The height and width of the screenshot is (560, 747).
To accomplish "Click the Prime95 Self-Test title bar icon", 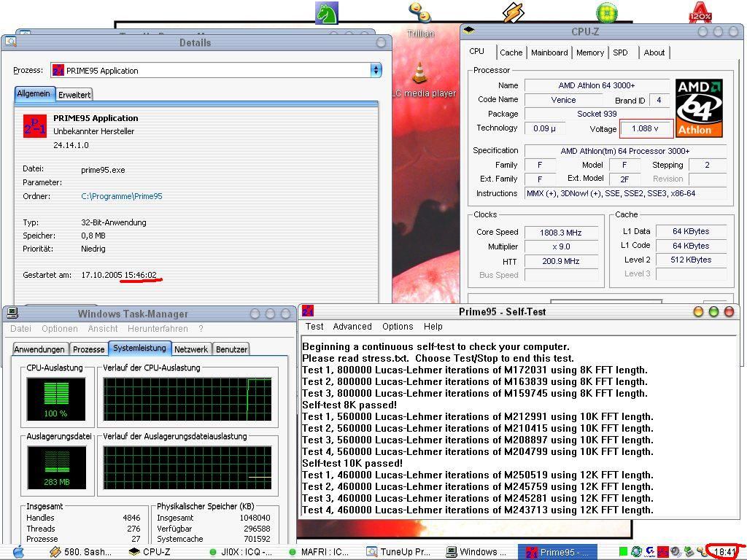I will coord(308,311).
